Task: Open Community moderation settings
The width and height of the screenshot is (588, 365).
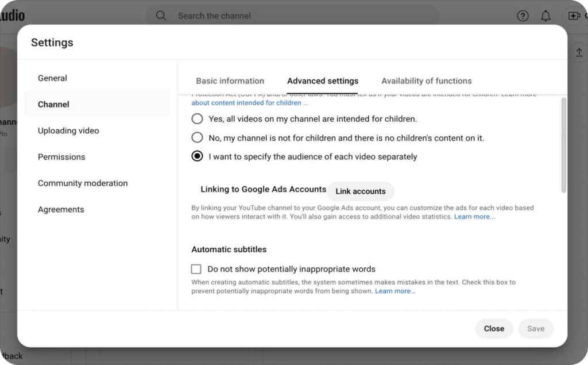Action: click(83, 183)
